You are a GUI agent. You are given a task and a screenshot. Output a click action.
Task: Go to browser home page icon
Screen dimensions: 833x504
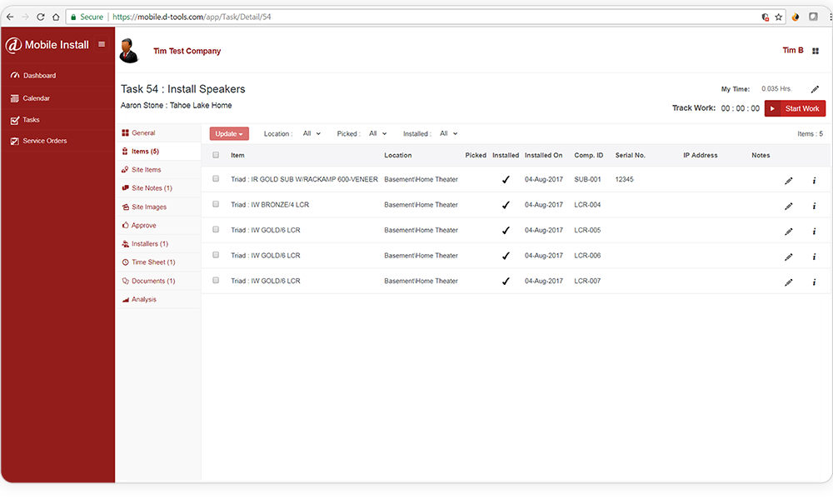56,17
